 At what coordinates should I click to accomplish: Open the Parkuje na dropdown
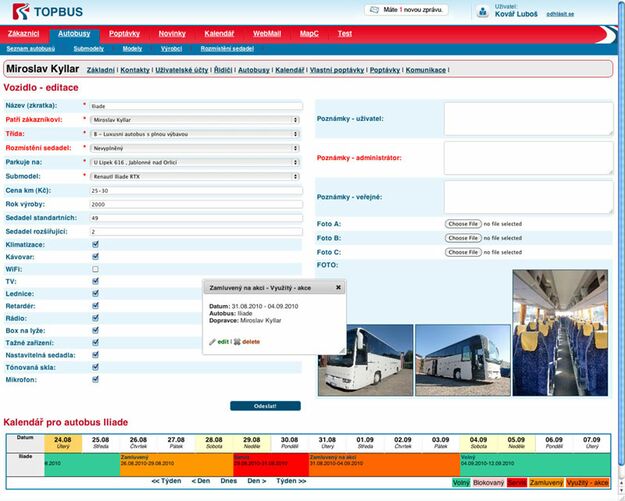(195, 163)
